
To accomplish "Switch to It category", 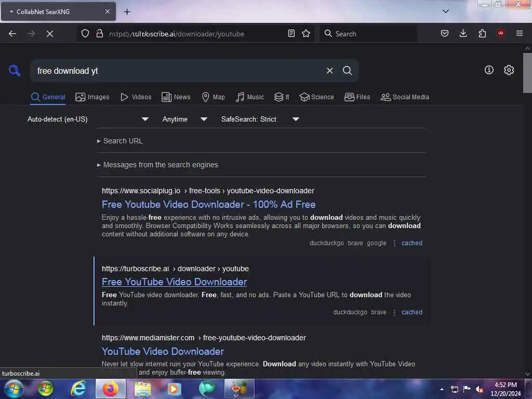I will (282, 97).
